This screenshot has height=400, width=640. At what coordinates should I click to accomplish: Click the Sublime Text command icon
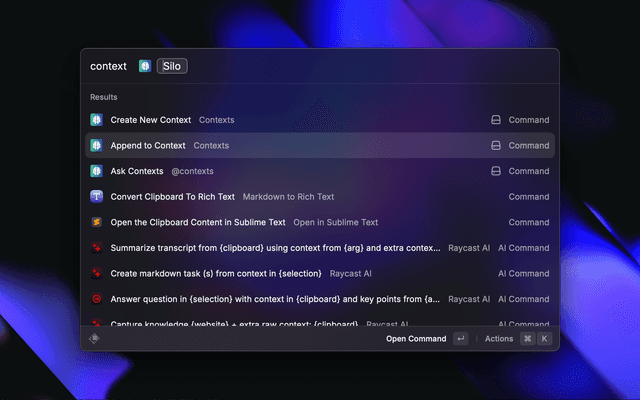point(97,222)
